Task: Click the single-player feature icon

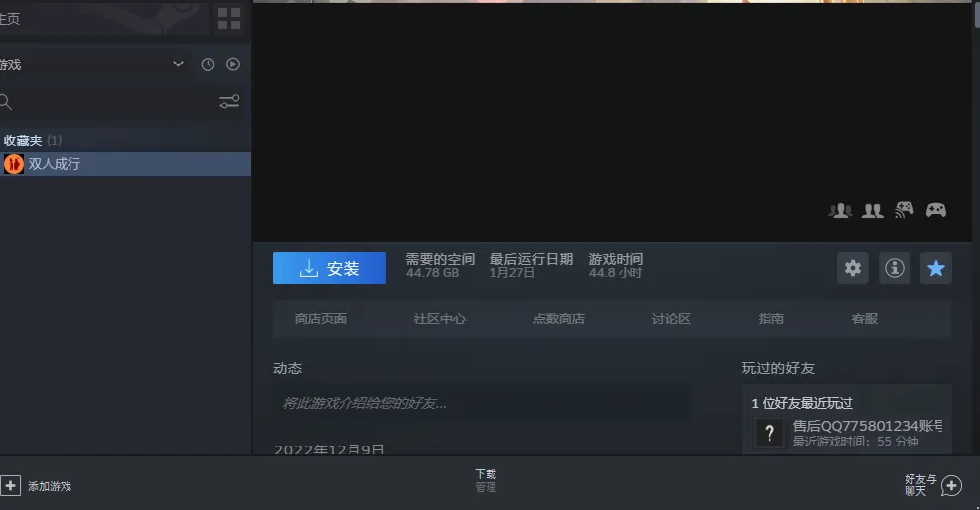Action: coord(840,210)
